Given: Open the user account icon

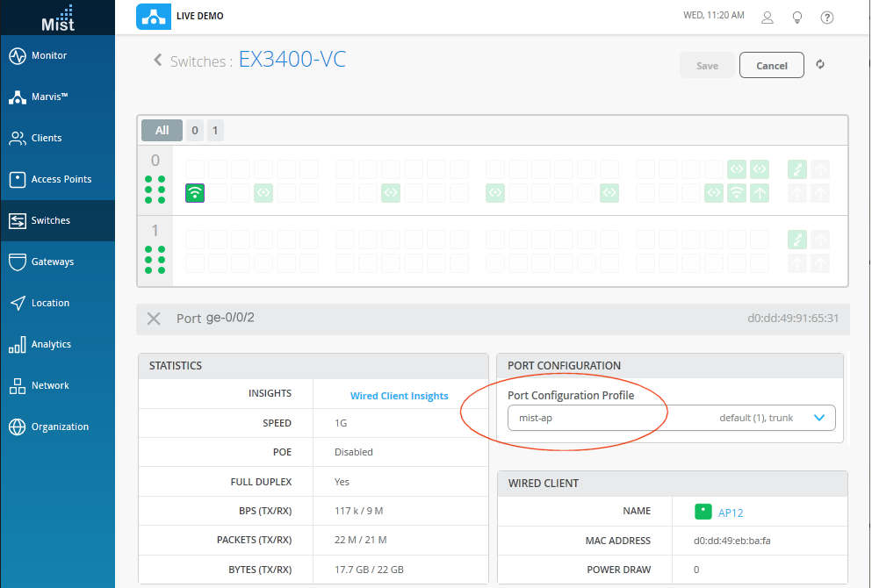Looking at the screenshot, I should click(x=768, y=18).
